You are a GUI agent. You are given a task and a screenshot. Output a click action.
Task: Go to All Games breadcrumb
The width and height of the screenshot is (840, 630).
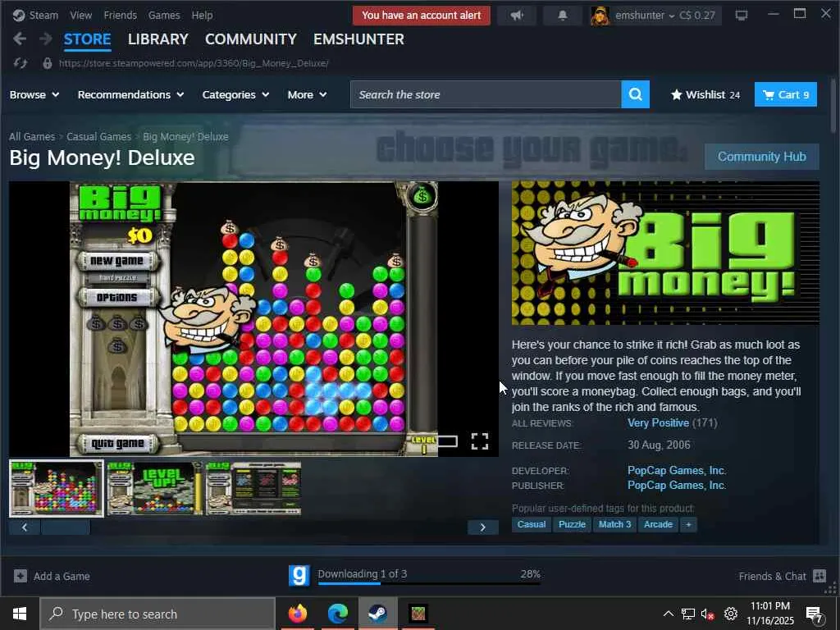tap(32, 137)
